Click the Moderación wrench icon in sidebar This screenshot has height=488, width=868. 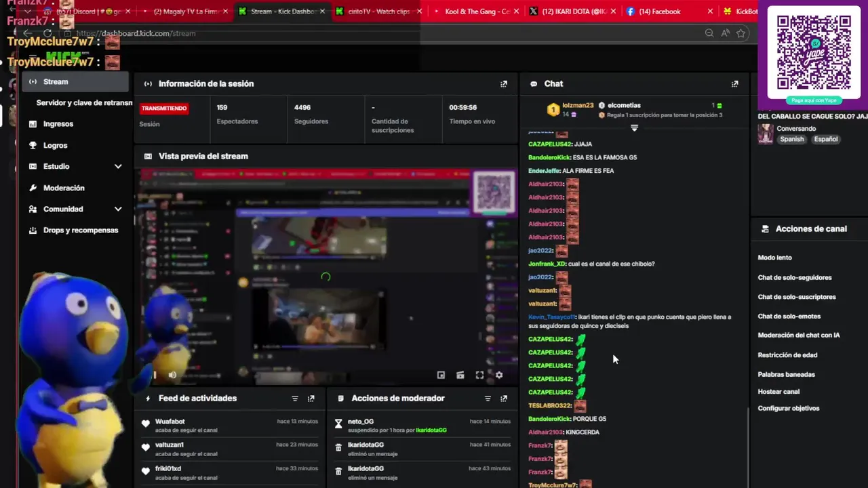pyautogui.click(x=33, y=188)
